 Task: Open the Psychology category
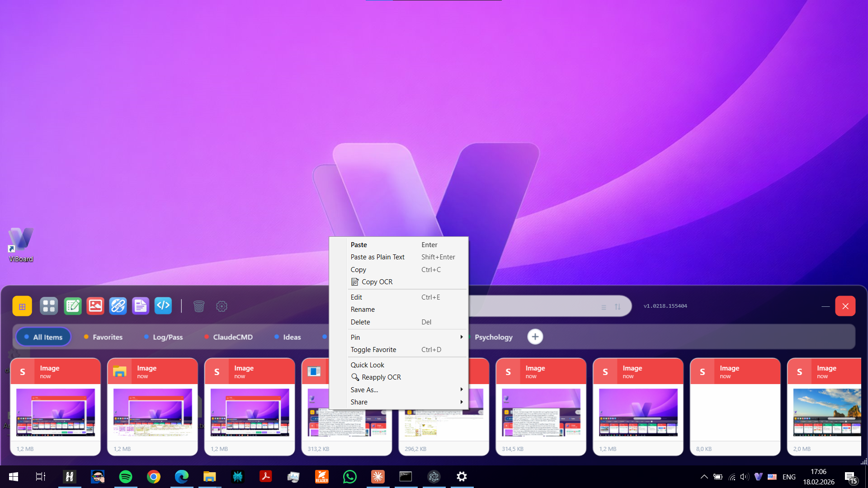point(493,337)
